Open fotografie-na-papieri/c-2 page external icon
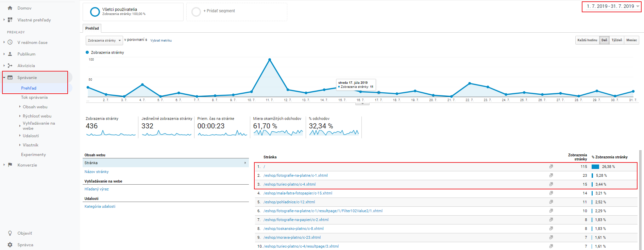This screenshot has width=644, height=250. click(x=551, y=220)
